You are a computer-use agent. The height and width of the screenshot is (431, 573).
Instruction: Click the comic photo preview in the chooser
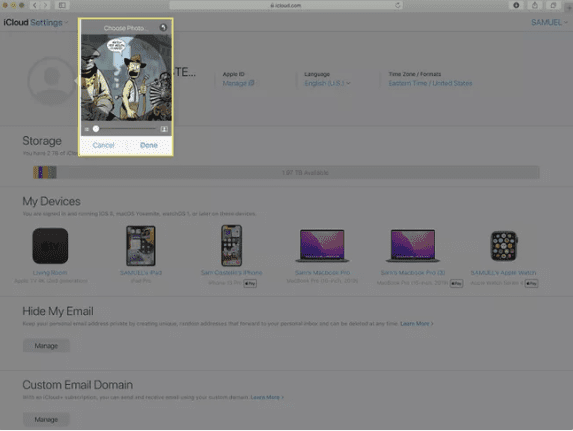pos(126,77)
